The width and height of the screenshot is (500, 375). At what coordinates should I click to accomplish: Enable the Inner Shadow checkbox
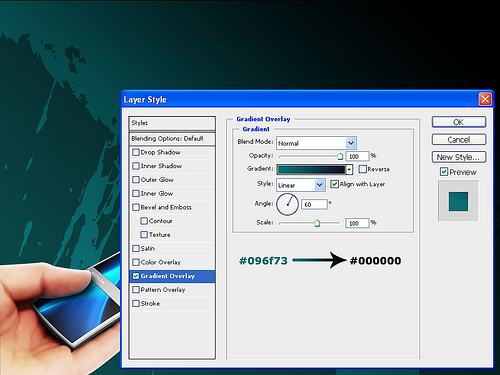(136, 166)
